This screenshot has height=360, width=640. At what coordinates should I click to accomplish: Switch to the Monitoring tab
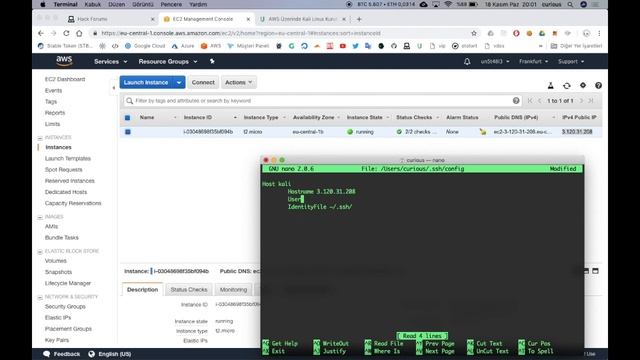[233, 289]
